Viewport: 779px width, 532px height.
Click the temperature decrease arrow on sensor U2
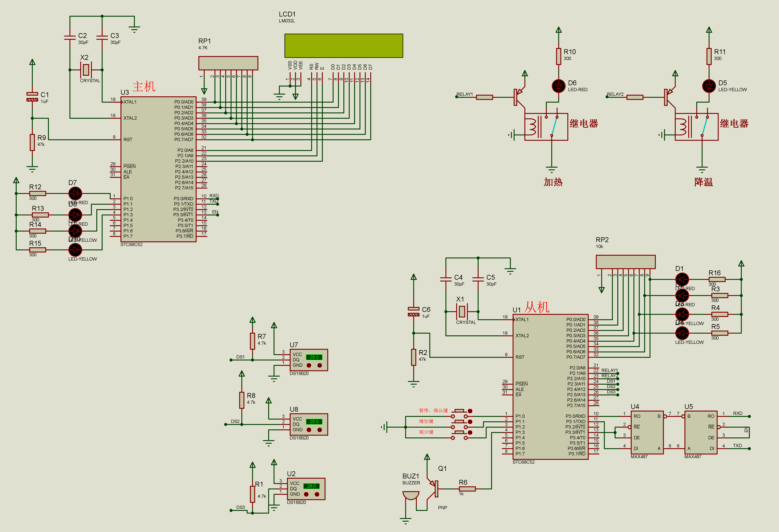(306, 494)
